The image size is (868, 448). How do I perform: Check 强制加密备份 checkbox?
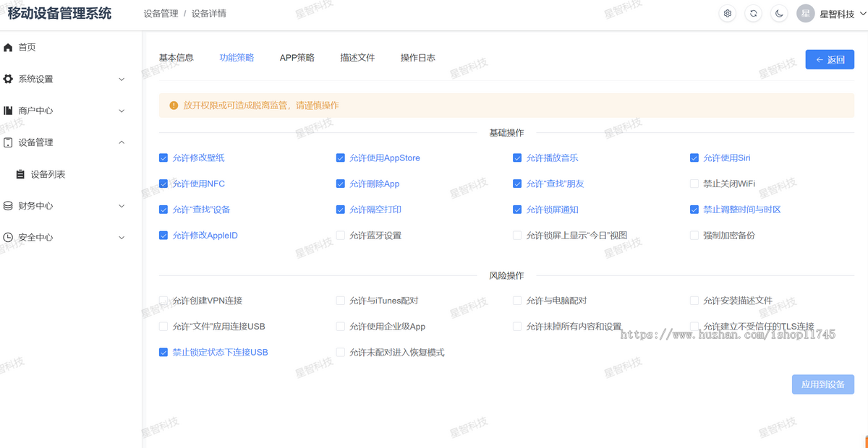tap(694, 236)
